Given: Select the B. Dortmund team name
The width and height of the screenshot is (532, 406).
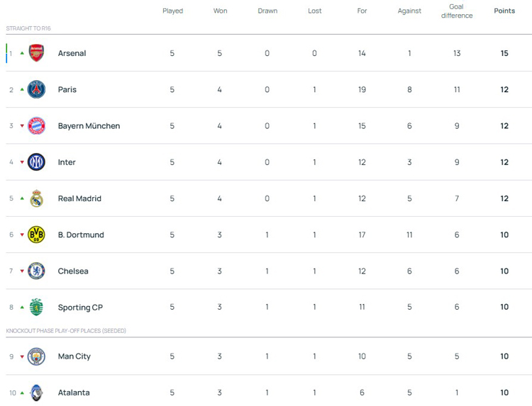Looking at the screenshot, I should [x=81, y=235].
